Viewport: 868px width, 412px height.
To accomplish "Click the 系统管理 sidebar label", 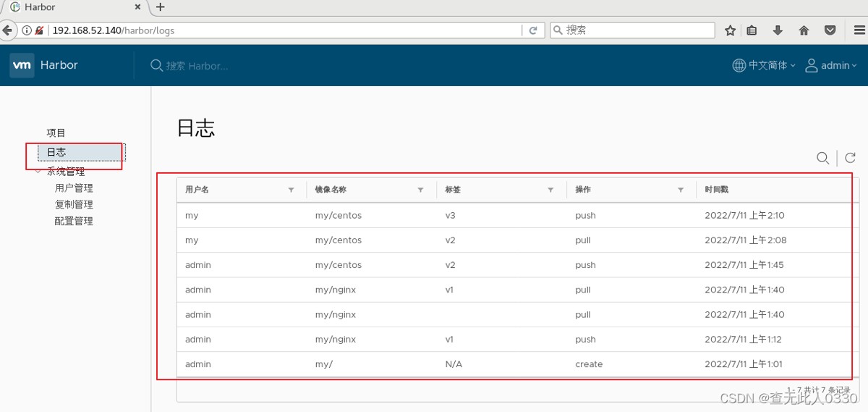I will click(x=66, y=172).
